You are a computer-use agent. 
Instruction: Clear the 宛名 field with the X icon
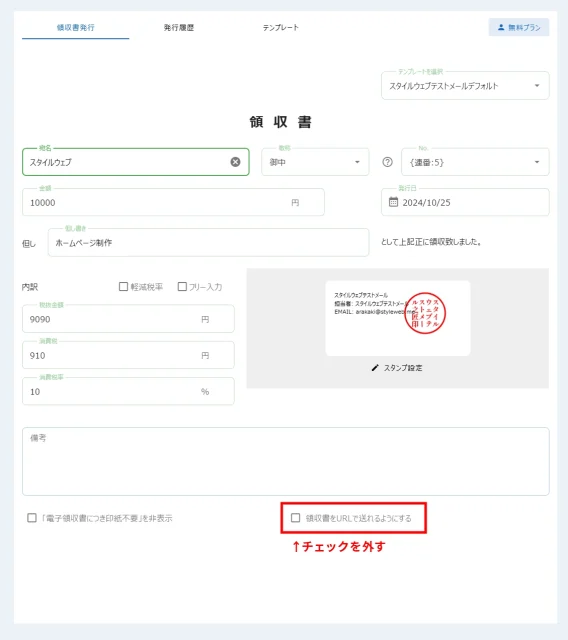tap(235, 162)
